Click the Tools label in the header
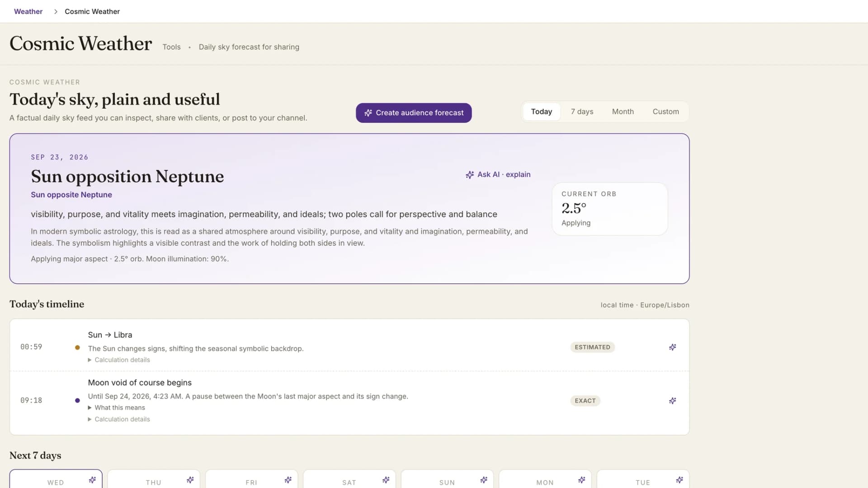The height and width of the screenshot is (488, 868). click(x=171, y=47)
